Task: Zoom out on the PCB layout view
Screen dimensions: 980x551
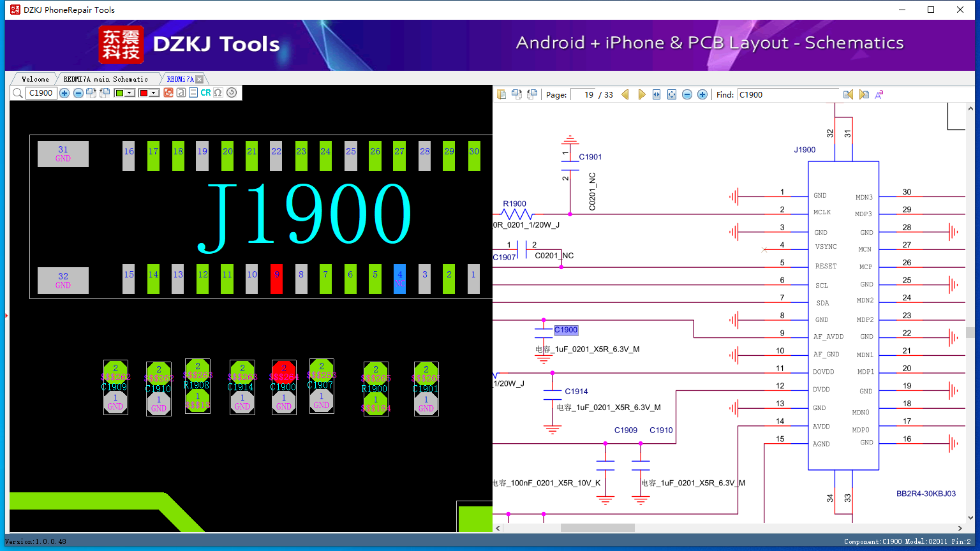Action: point(78,93)
